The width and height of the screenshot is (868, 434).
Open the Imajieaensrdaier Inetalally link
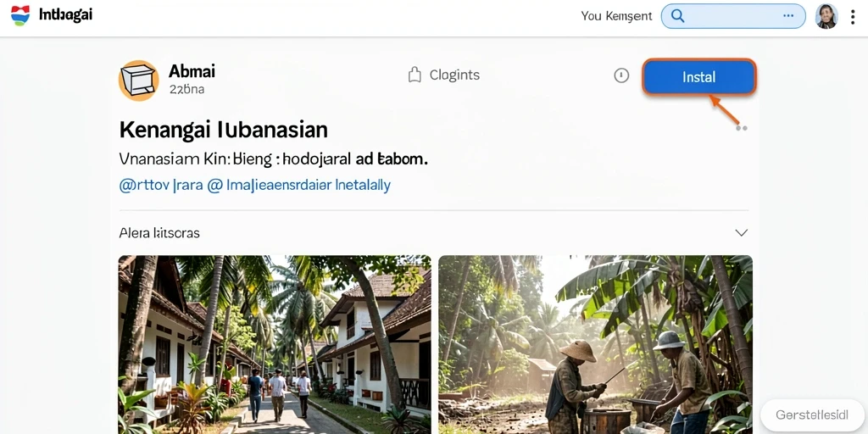tap(308, 185)
